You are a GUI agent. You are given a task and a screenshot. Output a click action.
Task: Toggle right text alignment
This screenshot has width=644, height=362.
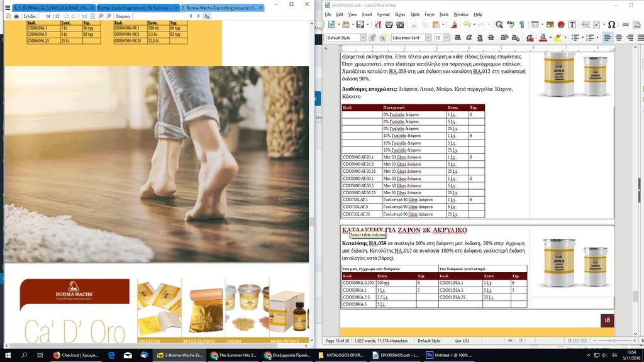point(630,38)
